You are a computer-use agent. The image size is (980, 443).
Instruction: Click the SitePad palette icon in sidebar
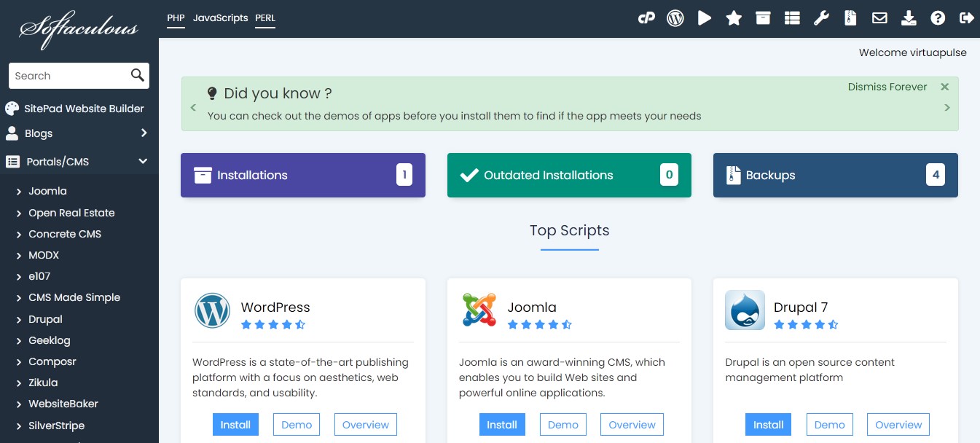tap(12, 109)
